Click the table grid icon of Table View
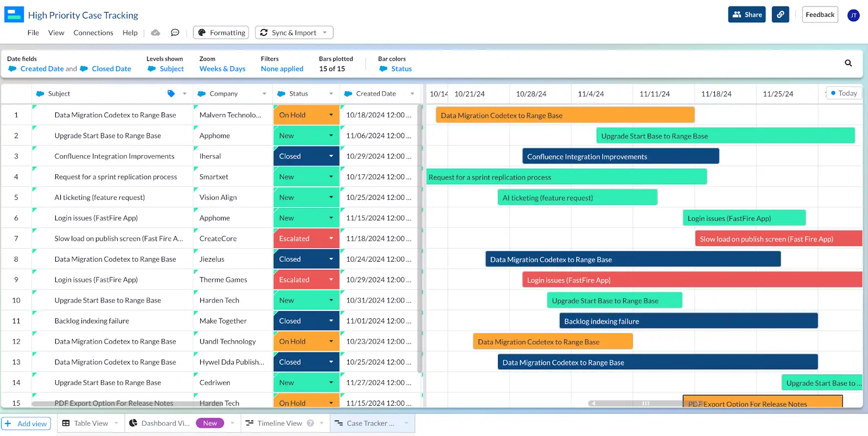The image size is (868, 436). coord(66,423)
